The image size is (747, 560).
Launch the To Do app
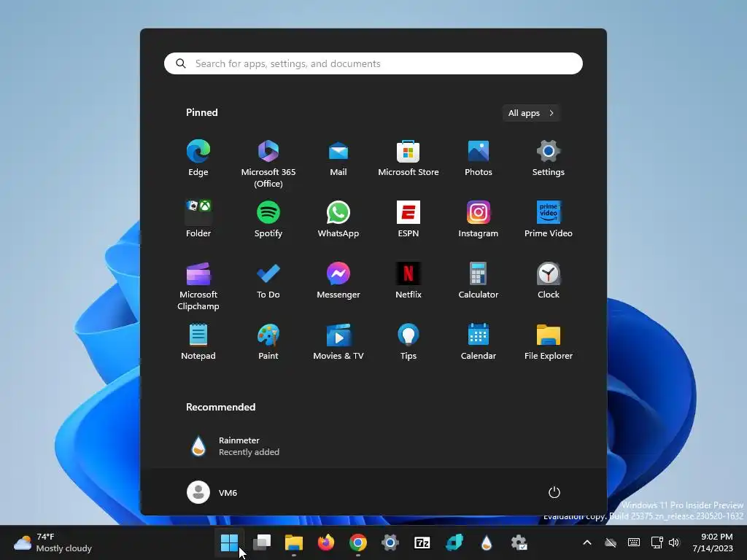click(x=268, y=281)
